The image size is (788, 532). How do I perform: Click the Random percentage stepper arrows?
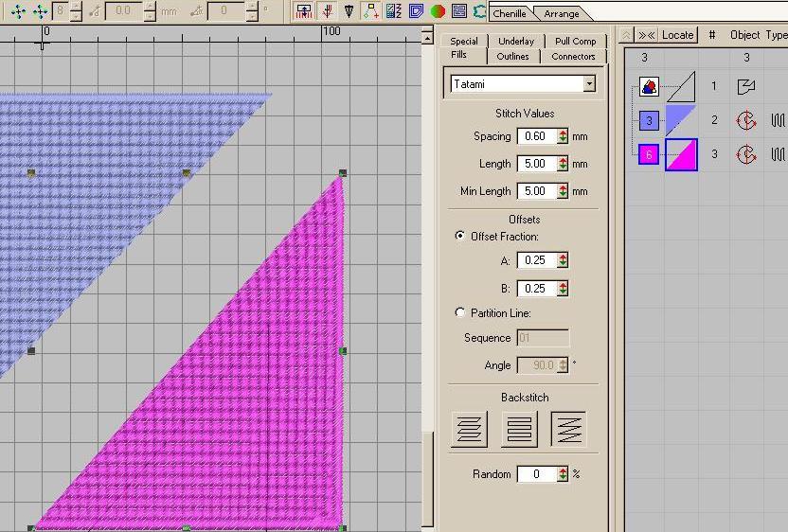pyautogui.click(x=563, y=474)
